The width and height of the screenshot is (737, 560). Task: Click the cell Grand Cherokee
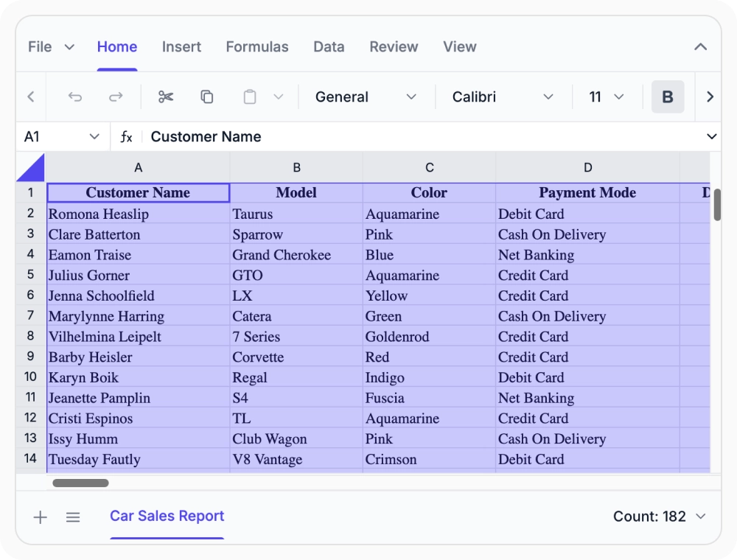[296, 255]
